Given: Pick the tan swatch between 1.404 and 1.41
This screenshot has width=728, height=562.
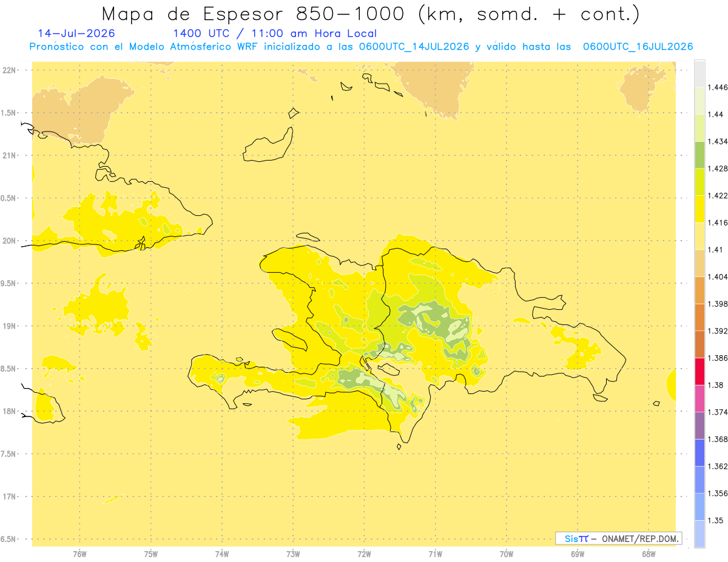Looking at the screenshot, I should click(699, 263).
